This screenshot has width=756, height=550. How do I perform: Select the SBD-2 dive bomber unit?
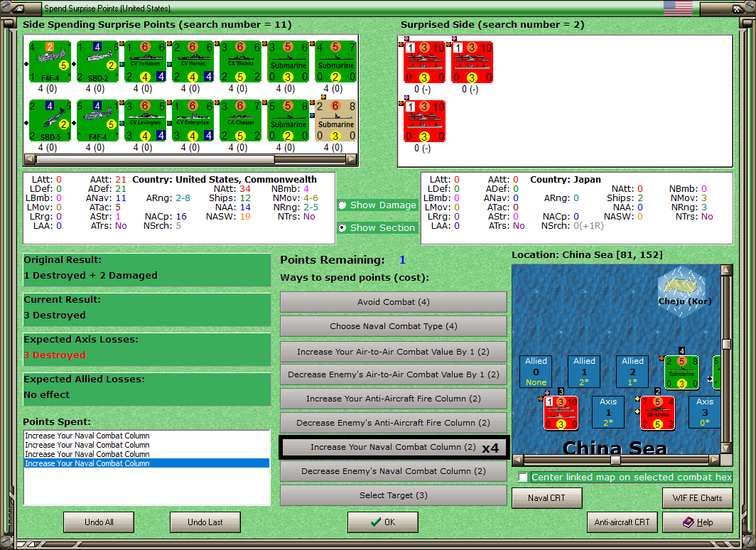98,62
